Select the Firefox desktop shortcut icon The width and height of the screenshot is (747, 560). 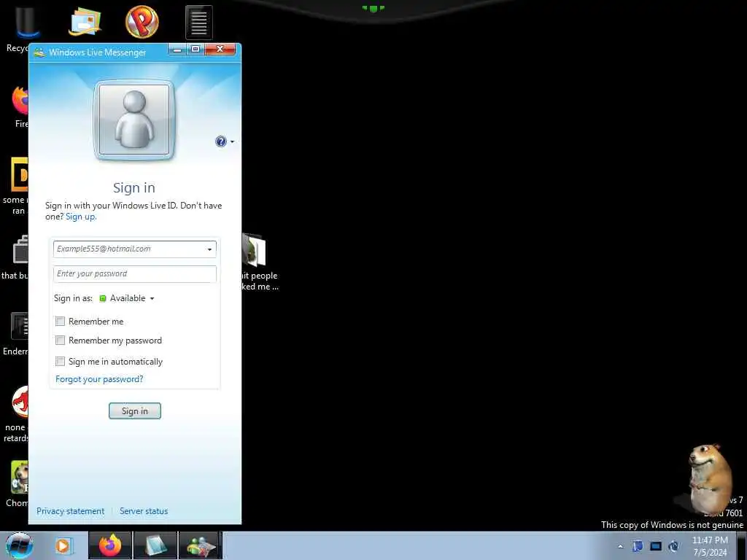pos(20,101)
